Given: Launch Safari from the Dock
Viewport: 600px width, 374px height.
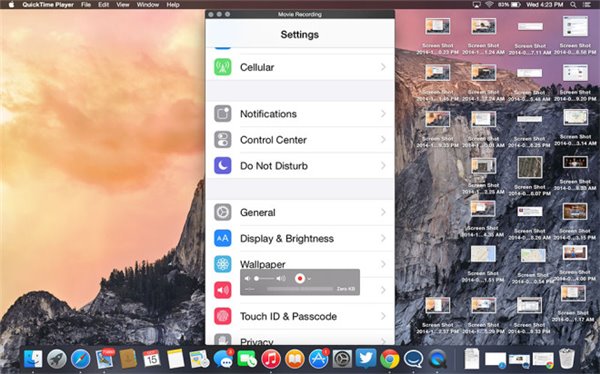Looking at the screenshot, I should click(x=80, y=359).
